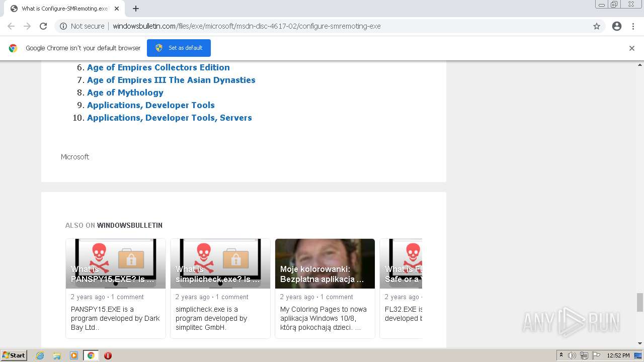
Task: Launch Internet Explorer from taskbar
Action: point(40,355)
